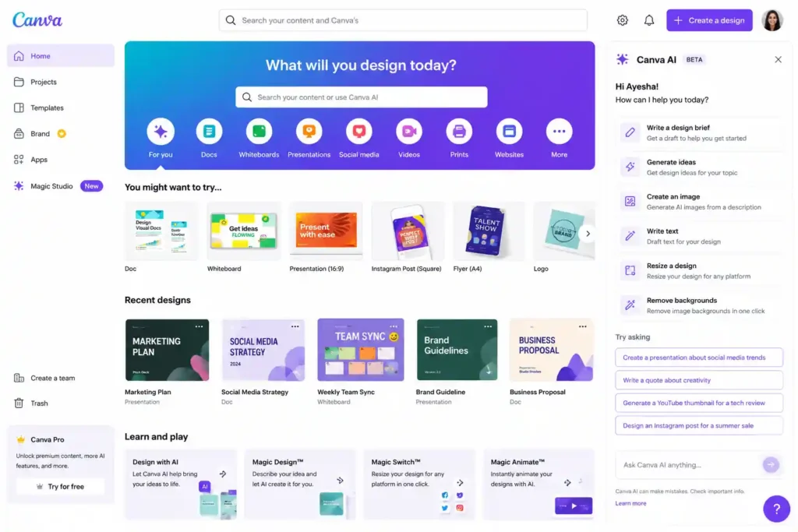Choose the Flyer (A4) thumbnail
The image size is (798, 532).
click(489, 231)
